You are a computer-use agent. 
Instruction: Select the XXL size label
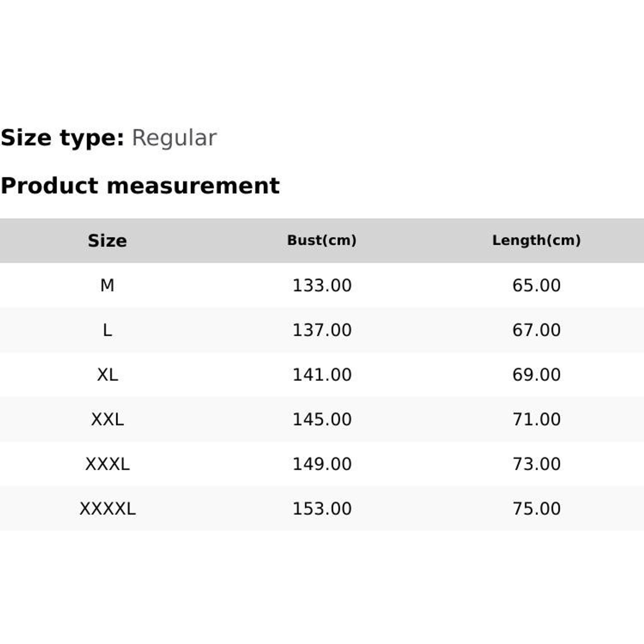pos(107,419)
